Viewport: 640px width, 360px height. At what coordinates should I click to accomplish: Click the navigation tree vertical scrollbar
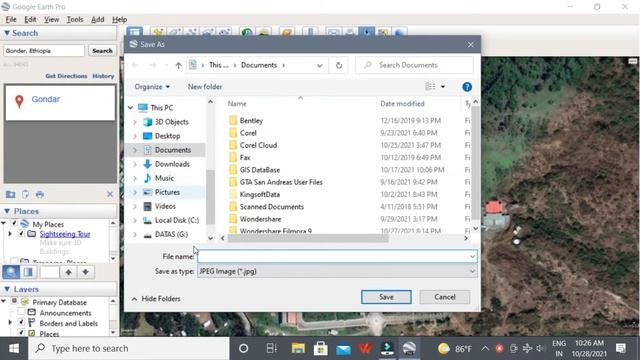point(211,196)
